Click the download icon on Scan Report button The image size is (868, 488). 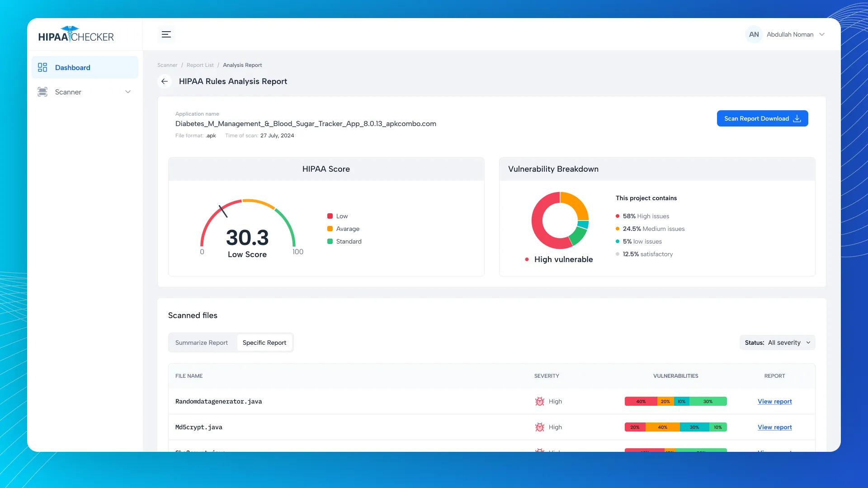(x=797, y=118)
